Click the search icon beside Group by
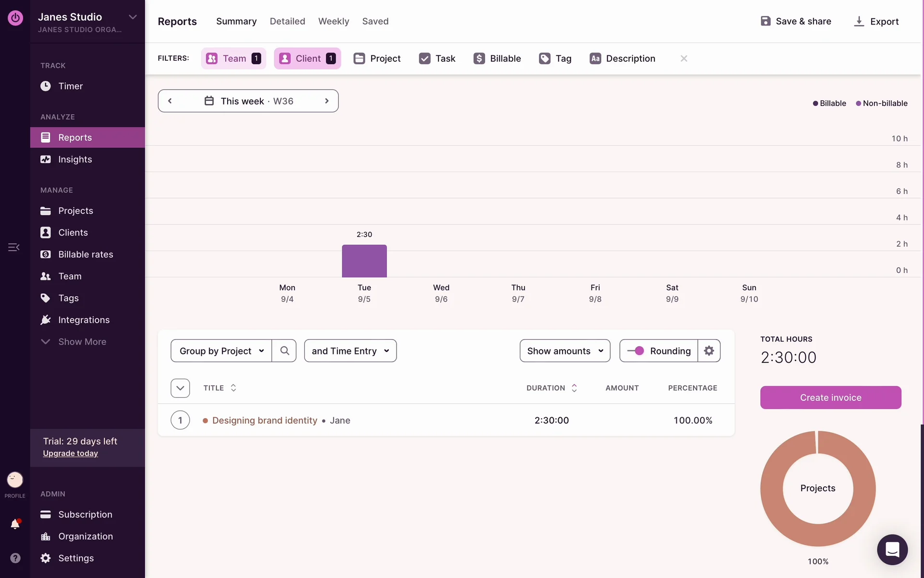Viewport: 924px width, 578px height. [x=284, y=351]
